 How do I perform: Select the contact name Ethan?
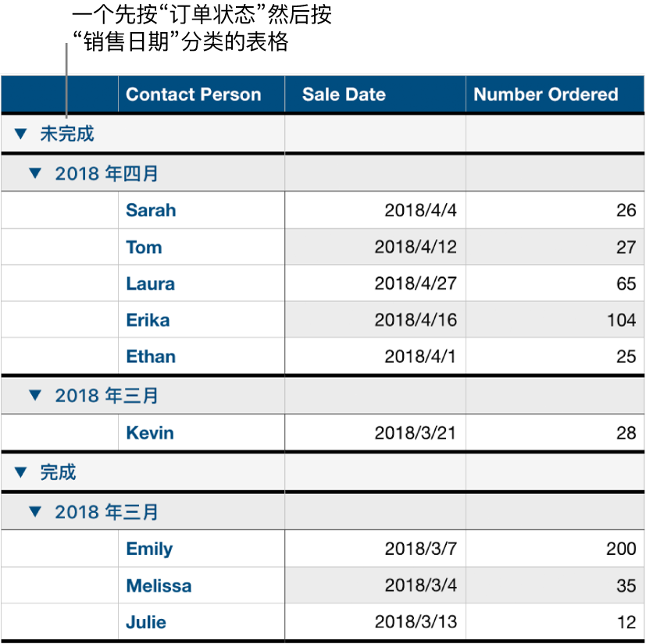pyautogui.click(x=150, y=357)
